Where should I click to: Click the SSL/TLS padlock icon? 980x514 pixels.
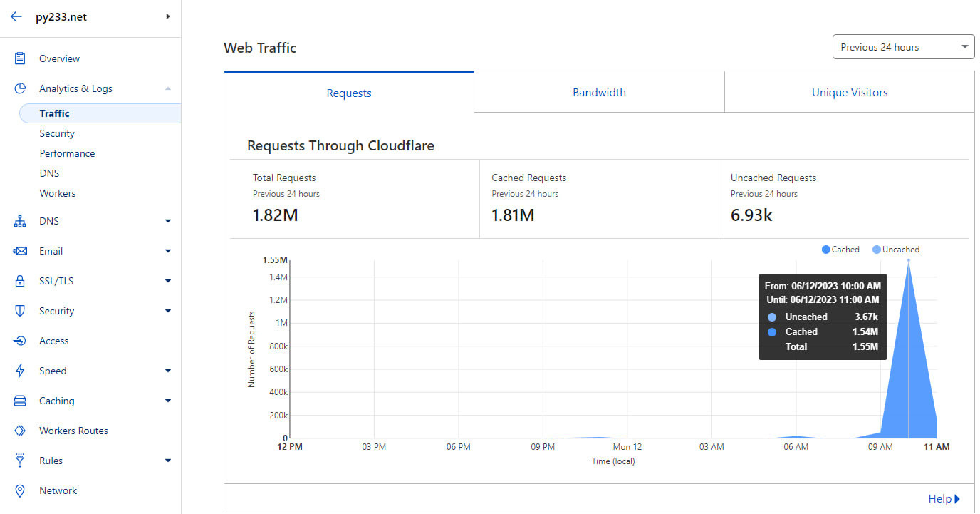pos(20,281)
